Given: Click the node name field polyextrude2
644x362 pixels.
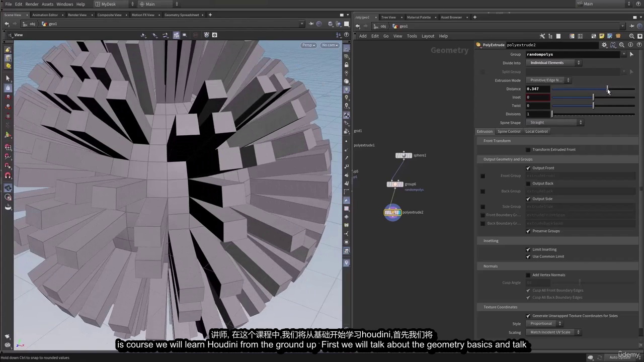Looking at the screenshot, I should coord(552,45).
